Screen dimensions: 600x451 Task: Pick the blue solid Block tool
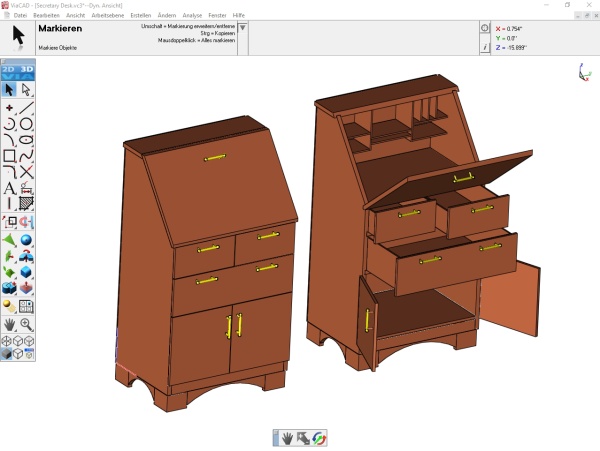click(x=26, y=272)
